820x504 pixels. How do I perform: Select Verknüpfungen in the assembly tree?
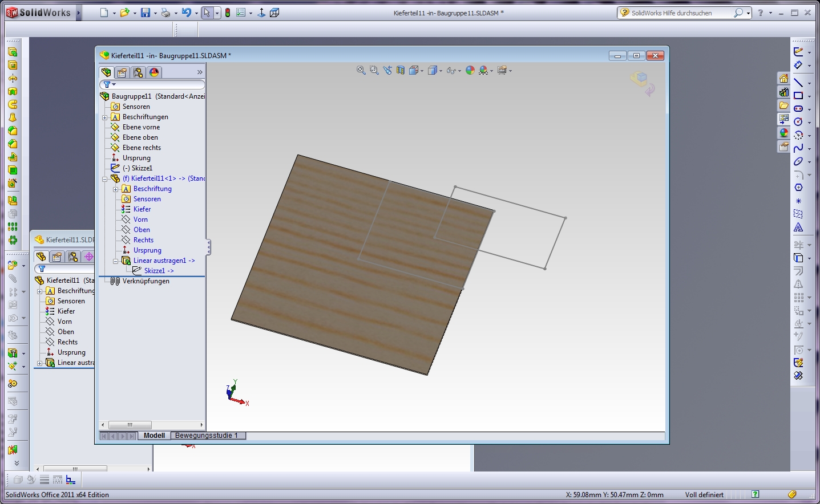(x=146, y=281)
